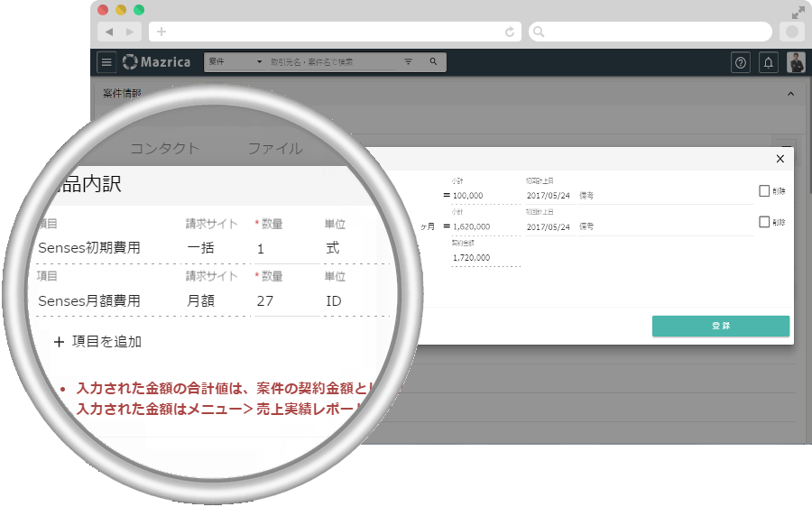Go back with browser back arrow

pyautogui.click(x=109, y=32)
